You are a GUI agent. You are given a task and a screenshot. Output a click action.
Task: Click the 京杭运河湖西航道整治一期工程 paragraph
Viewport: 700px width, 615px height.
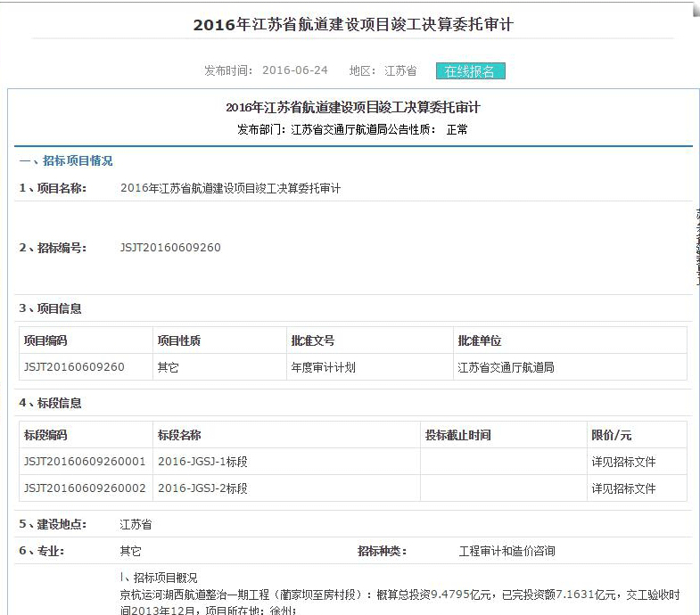399,602
